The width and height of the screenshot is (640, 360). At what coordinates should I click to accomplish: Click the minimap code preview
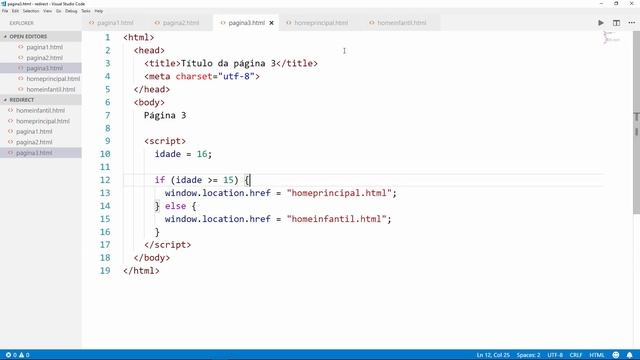(611, 38)
